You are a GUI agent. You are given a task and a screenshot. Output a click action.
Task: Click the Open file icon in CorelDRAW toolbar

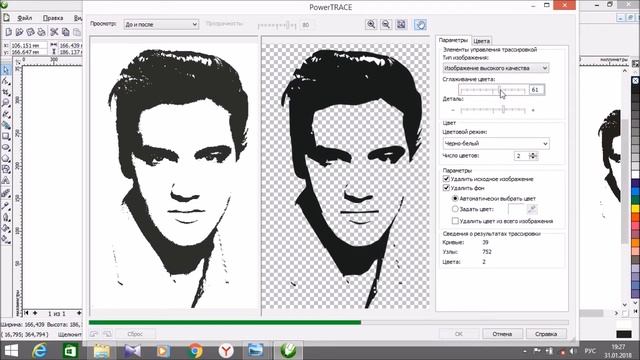[x=19, y=32]
